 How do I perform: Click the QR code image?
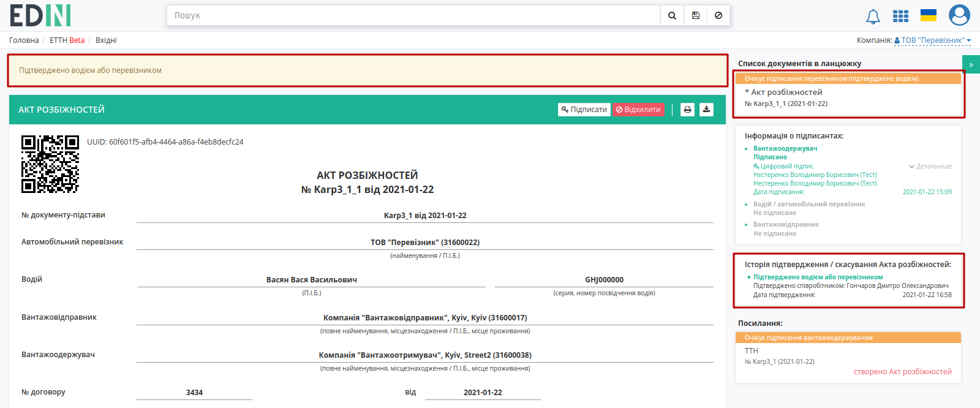pyautogui.click(x=50, y=164)
